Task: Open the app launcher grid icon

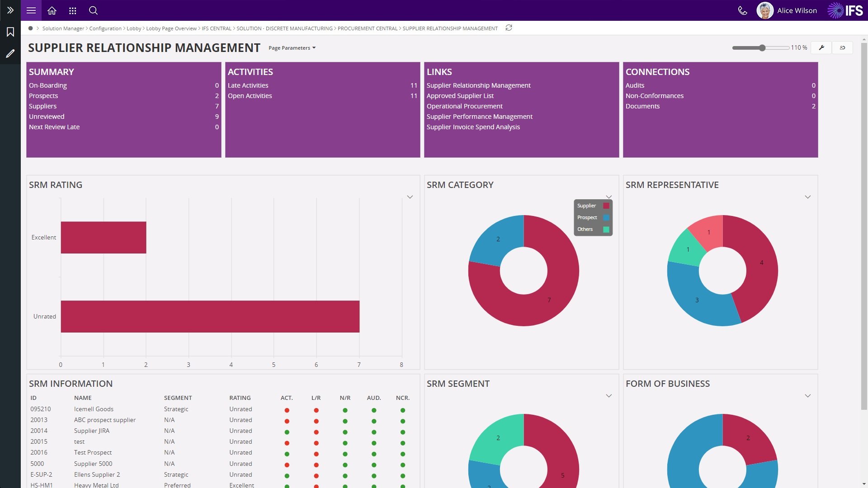Action: pyautogui.click(x=72, y=10)
